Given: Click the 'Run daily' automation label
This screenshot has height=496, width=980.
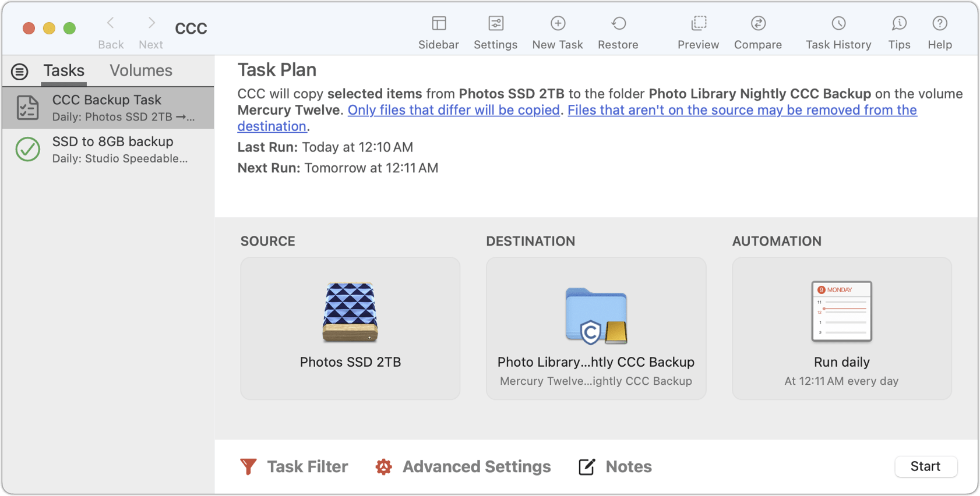Looking at the screenshot, I should point(842,362).
